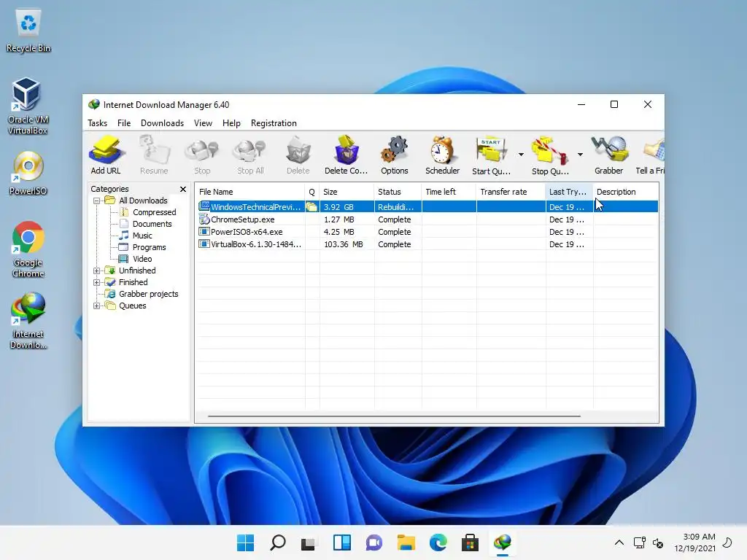
Task: Select the Compressed category
Action: click(x=155, y=212)
